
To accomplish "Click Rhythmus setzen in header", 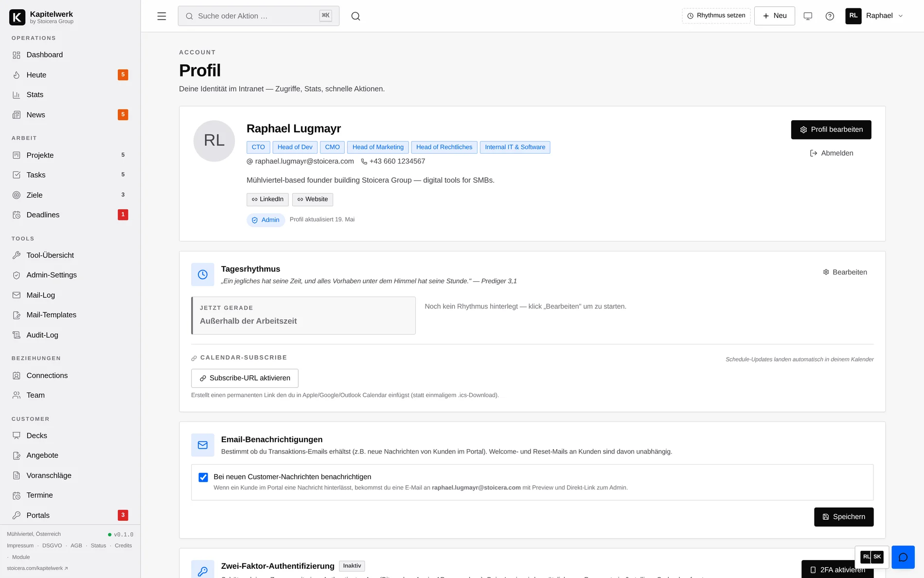I will [x=716, y=16].
